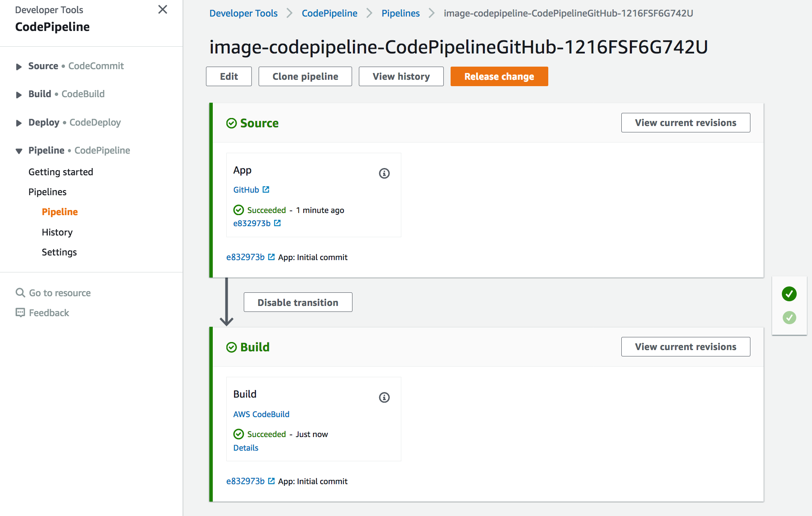Click the green Succeeded check beside Source heading
The height and width of the screenshot is (516, 812).
tap(231, 123)
